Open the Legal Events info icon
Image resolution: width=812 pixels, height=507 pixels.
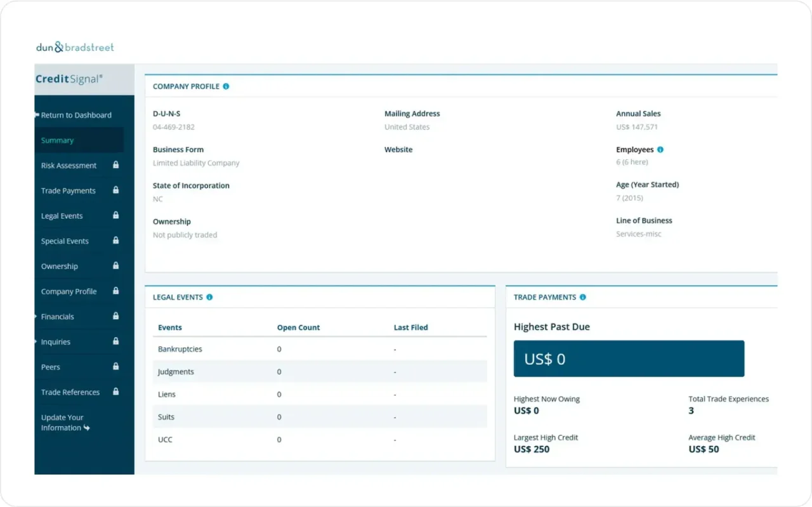pos(209,297)
